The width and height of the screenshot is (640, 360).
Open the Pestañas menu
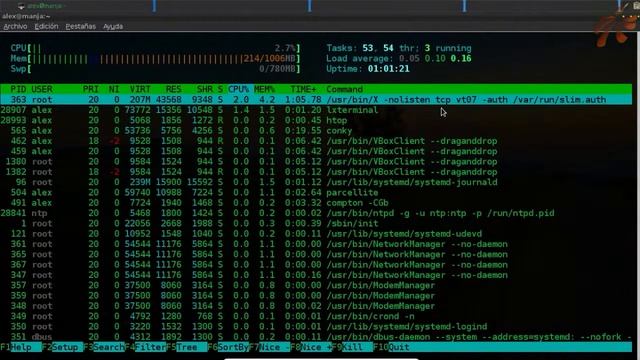click(x=80, y=27)
